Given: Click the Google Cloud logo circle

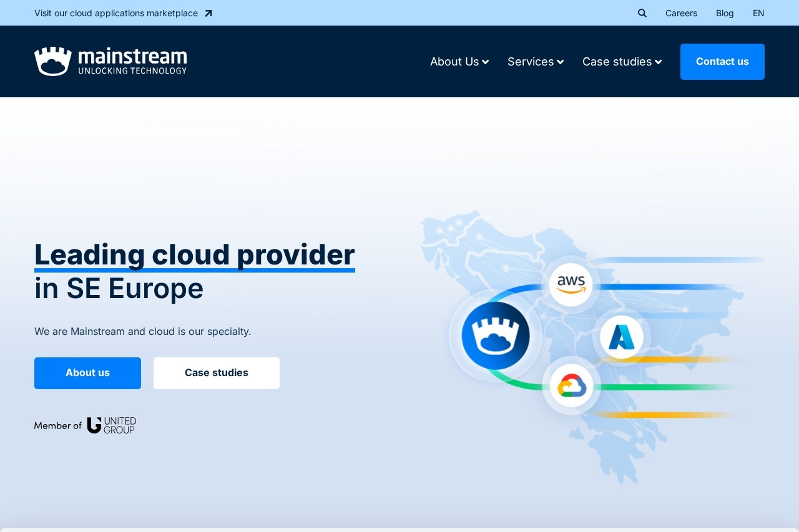Looking at the screenshot, I should click(x=571, y=386).
